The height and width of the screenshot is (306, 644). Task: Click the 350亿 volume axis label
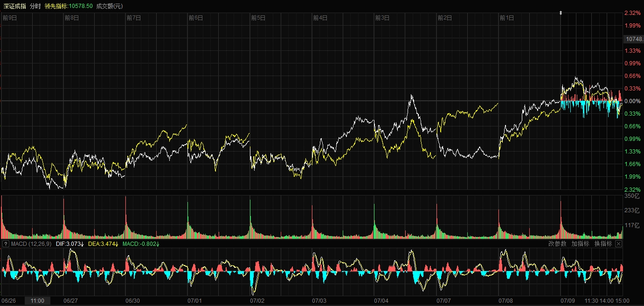[x=632, y=196]
